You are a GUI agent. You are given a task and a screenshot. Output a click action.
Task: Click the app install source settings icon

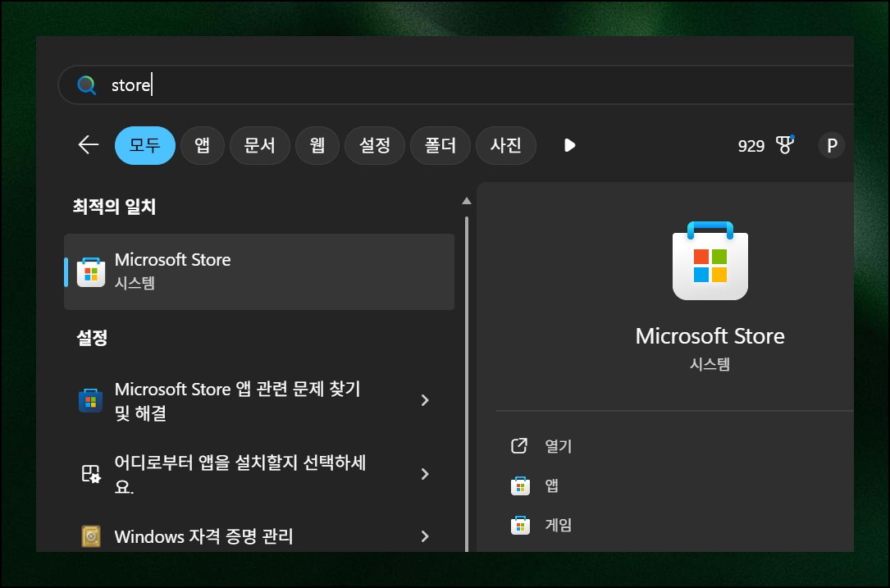click(91, 474)
